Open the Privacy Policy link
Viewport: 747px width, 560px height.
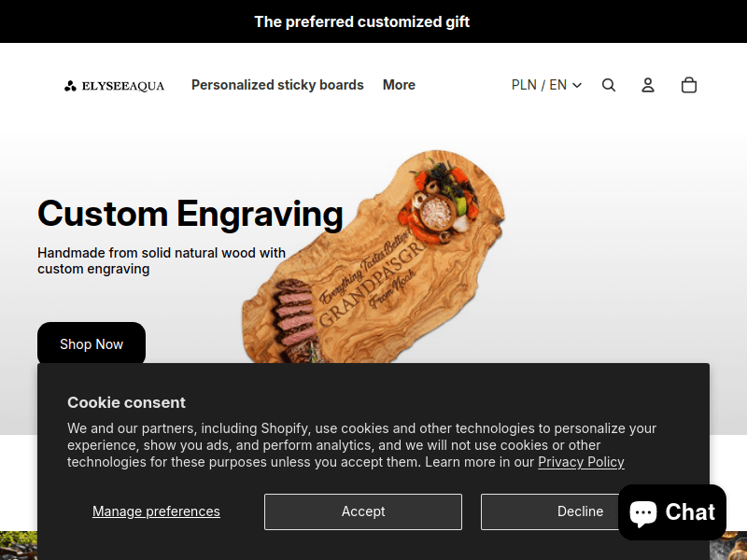(581, 462)
